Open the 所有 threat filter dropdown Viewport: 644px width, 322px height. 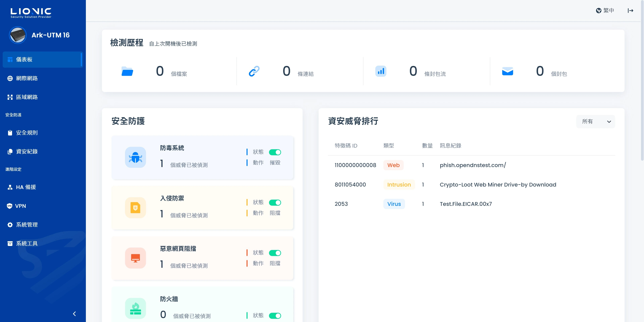click(x=596, y=122)
